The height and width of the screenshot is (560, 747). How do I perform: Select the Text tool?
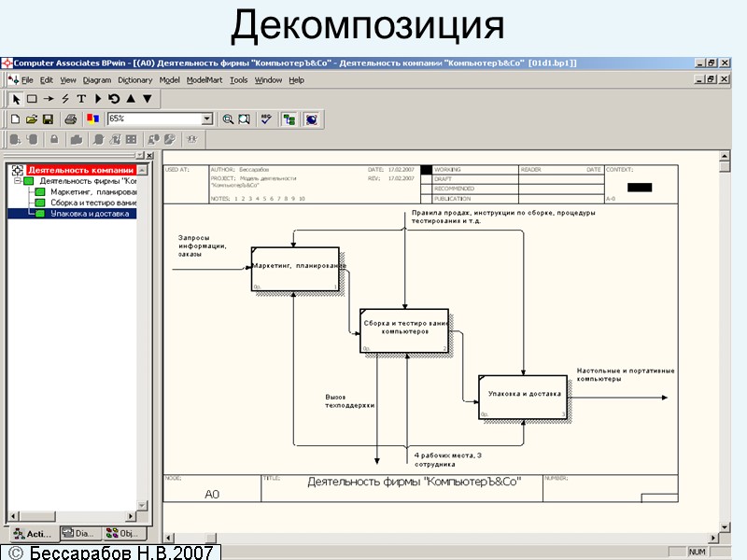coord(80,99)
